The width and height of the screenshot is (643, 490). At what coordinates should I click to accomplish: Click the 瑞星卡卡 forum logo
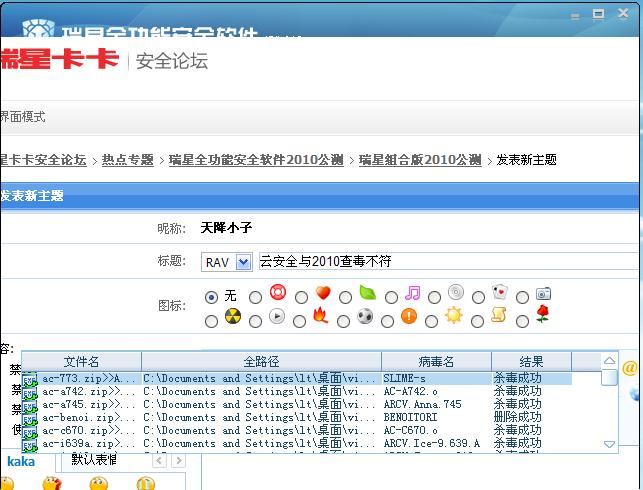[59, 59]
